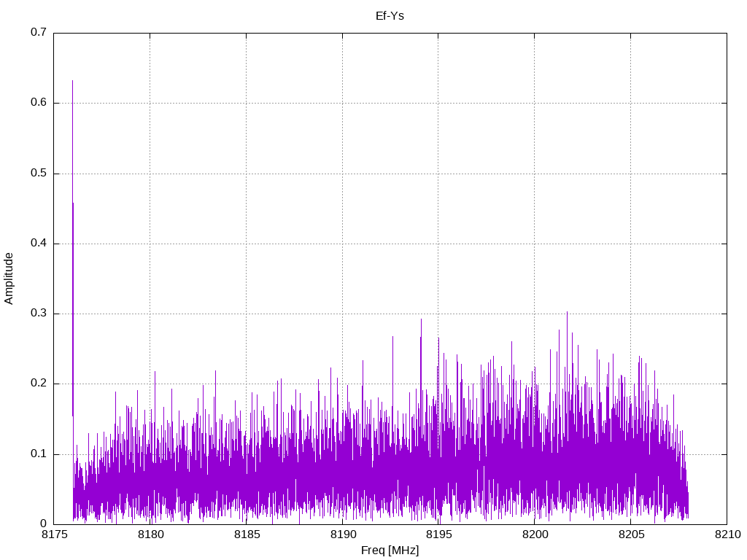Select the 8210 x-axis tick label
Screen dimensions: 747x560
(x=726, y=535)
